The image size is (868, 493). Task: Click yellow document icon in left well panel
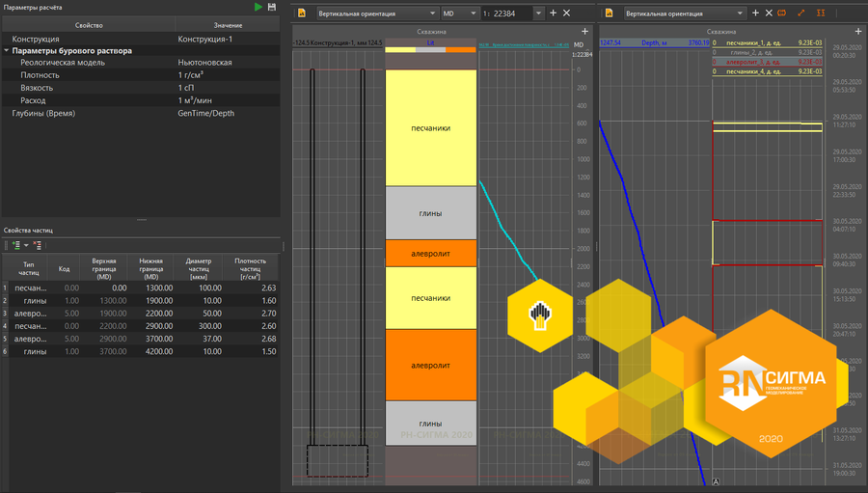click(302, 14)
